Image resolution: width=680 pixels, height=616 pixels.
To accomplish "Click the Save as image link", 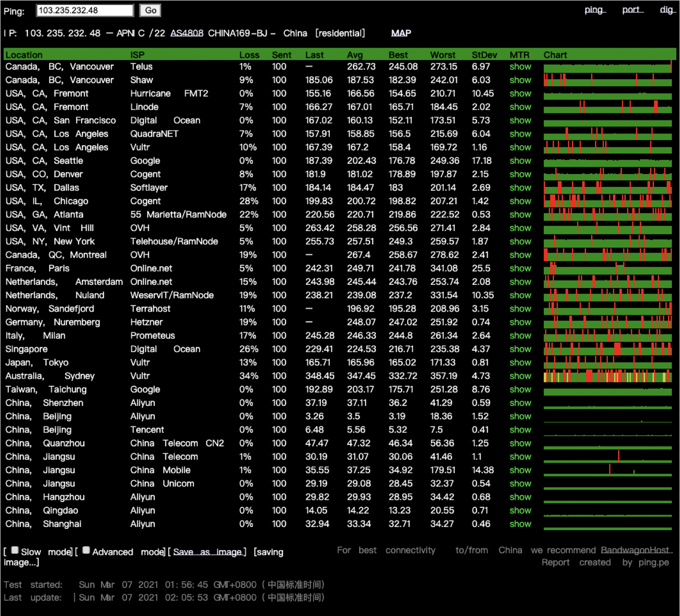I will pos(207,551).
